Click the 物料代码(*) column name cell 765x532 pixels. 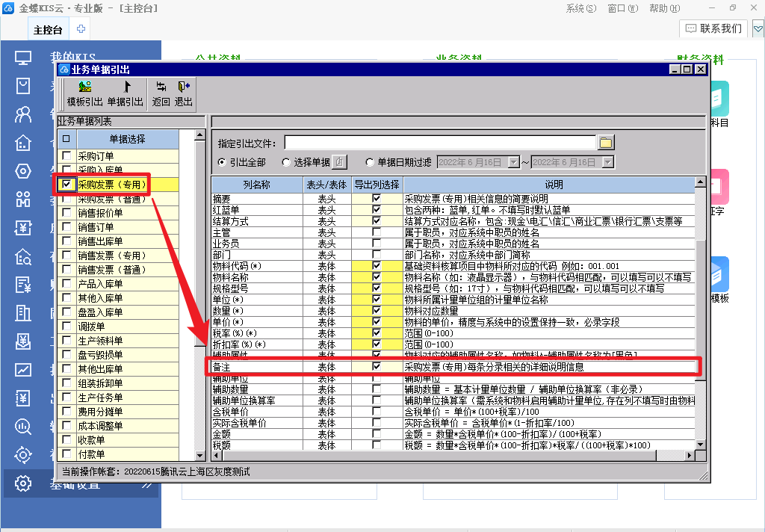[257, 266]
